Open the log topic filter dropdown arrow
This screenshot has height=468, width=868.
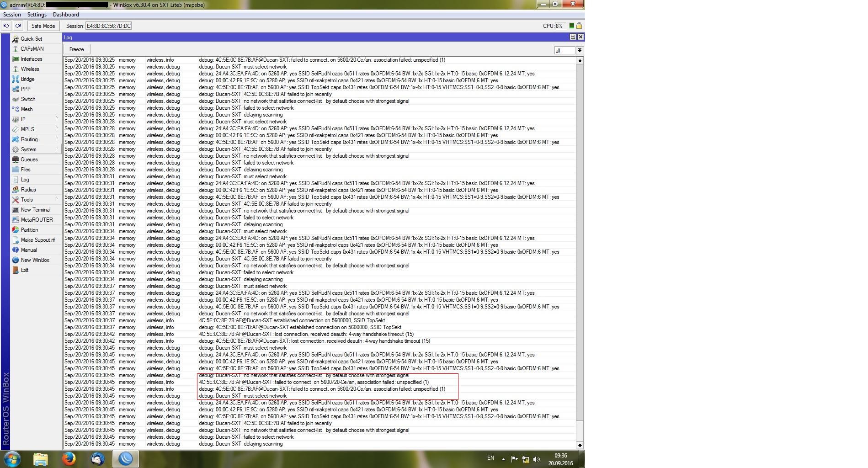click(x=580, y=50)
